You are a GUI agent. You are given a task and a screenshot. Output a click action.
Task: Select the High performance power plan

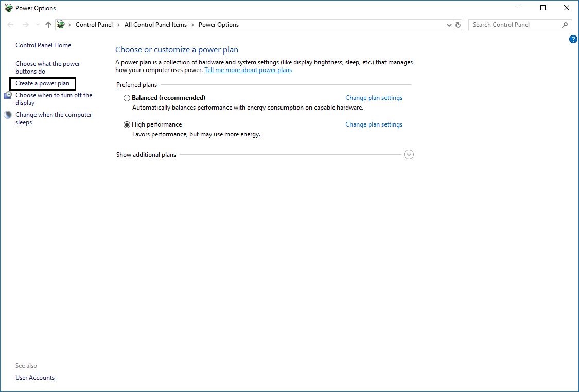tap(156, 124)
